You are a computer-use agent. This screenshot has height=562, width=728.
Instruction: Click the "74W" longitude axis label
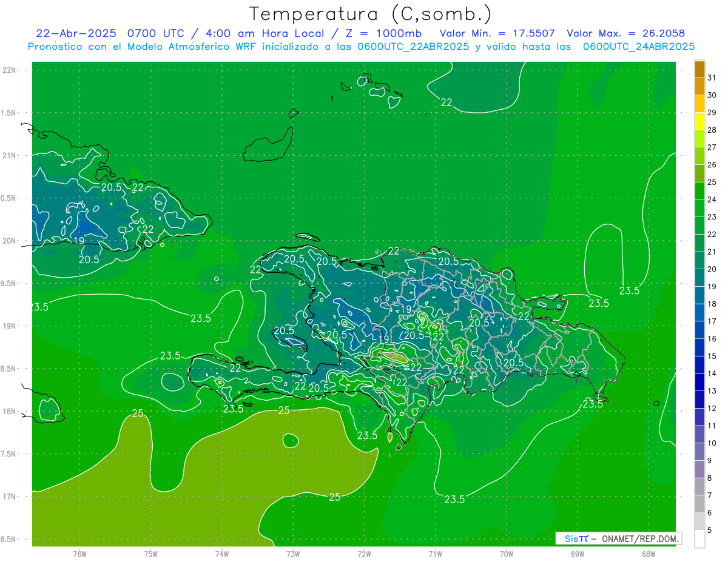coord(222,554)
